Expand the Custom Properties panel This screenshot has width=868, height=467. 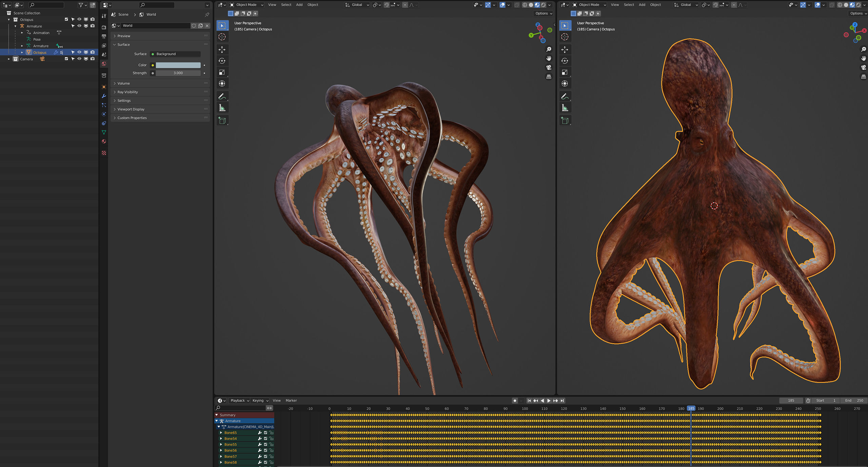(160, 118)
